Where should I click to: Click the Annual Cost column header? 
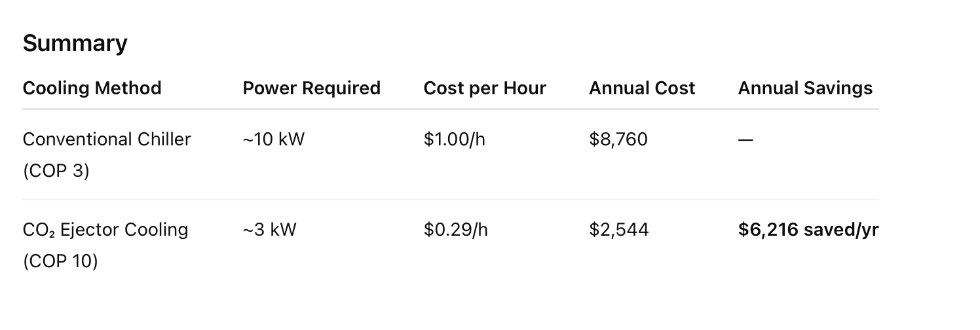642,88
